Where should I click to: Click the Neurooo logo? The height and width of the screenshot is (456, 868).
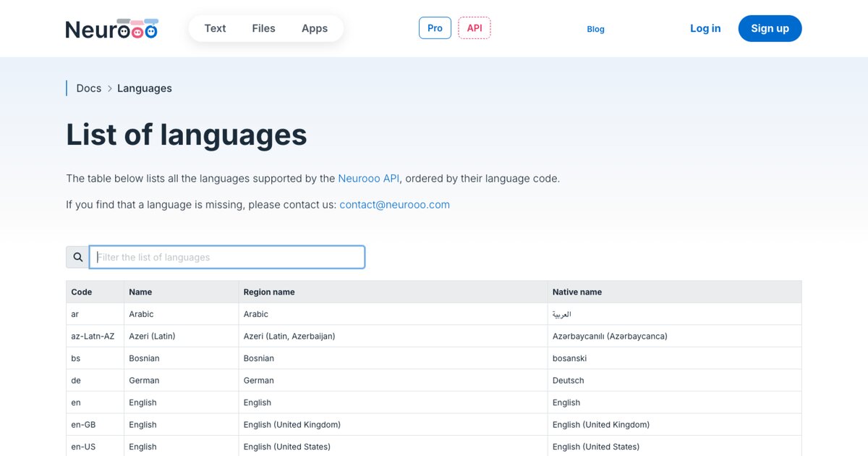111,29
